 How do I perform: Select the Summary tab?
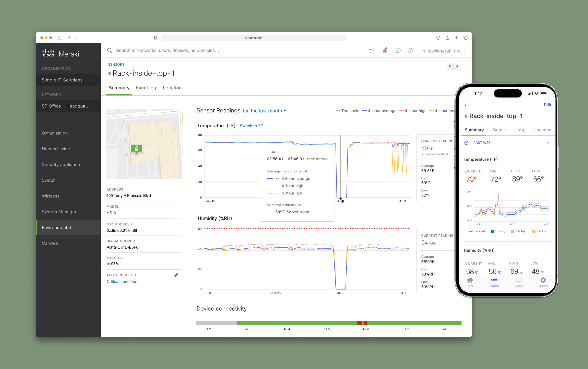(x=119, y=88)
